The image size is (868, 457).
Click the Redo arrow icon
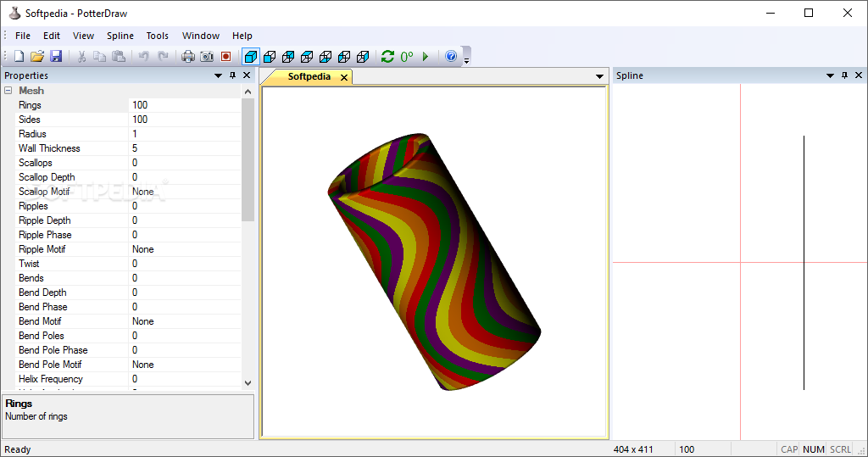tap(163, 57)
